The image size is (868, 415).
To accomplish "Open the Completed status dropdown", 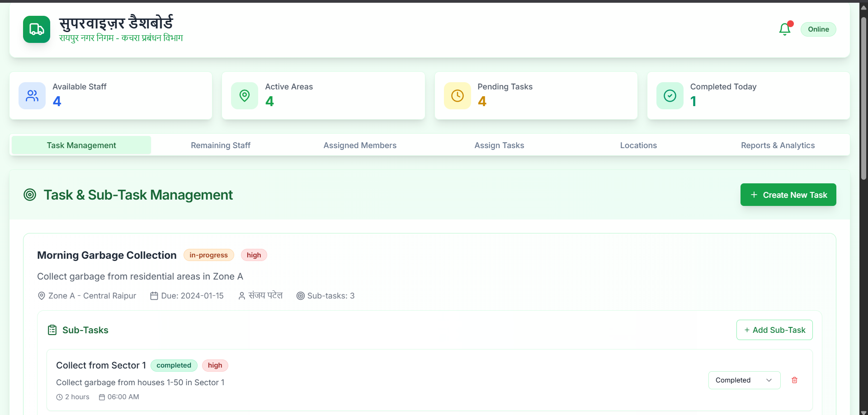I will 744,380.
